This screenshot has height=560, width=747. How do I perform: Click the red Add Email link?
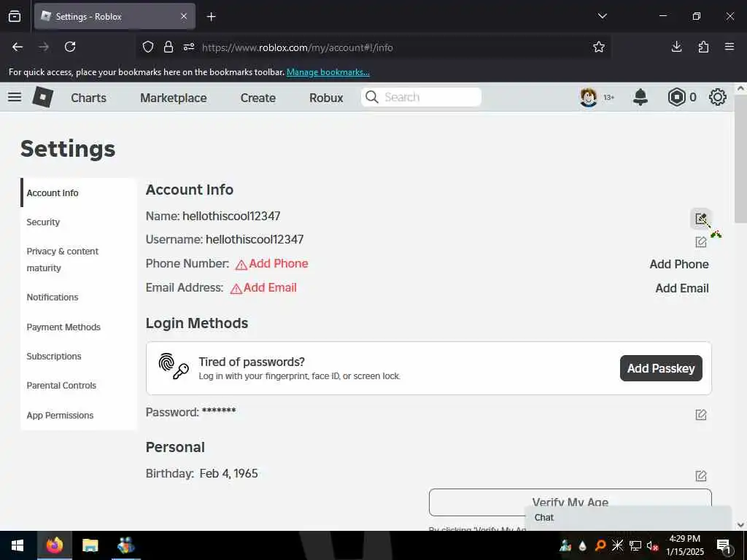pyautogui.click(x=270, y=287)
